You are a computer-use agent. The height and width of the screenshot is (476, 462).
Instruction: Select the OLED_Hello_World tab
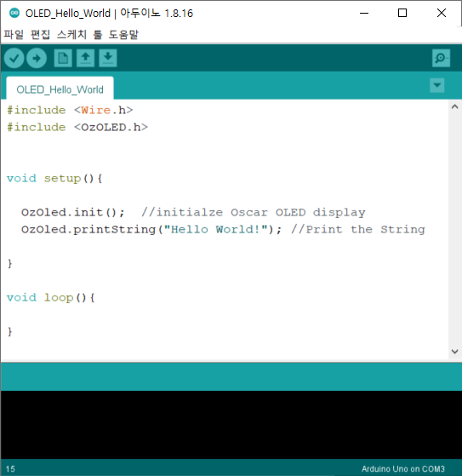[60, 89]
